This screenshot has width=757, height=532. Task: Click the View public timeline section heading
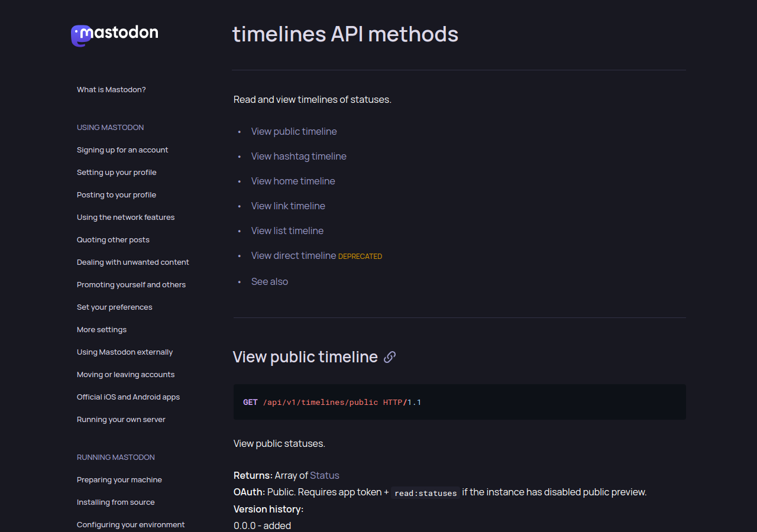pos(305,357)
